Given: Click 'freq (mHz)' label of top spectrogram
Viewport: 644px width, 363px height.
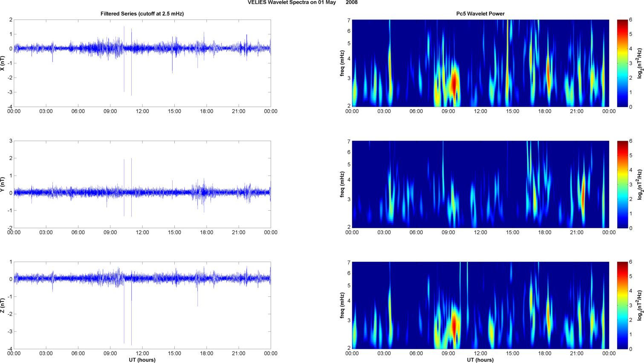Looking at the screenshot, I should [342, 63].
